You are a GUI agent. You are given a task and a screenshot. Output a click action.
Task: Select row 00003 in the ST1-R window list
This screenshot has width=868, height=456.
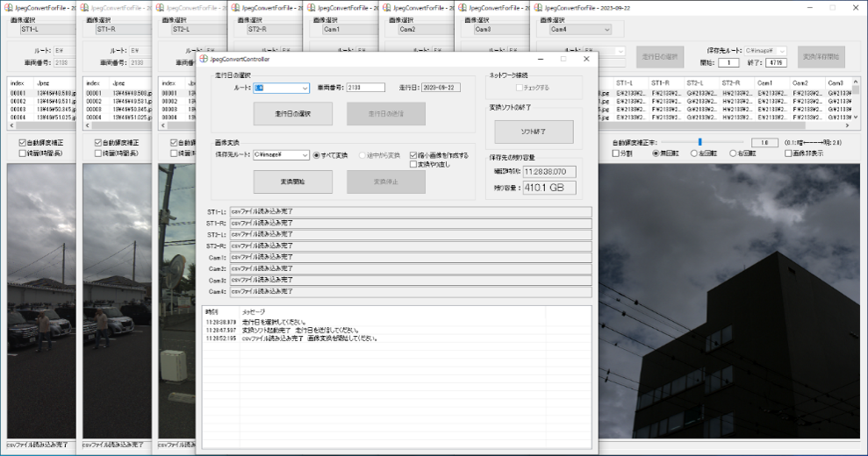coord(118,110)
